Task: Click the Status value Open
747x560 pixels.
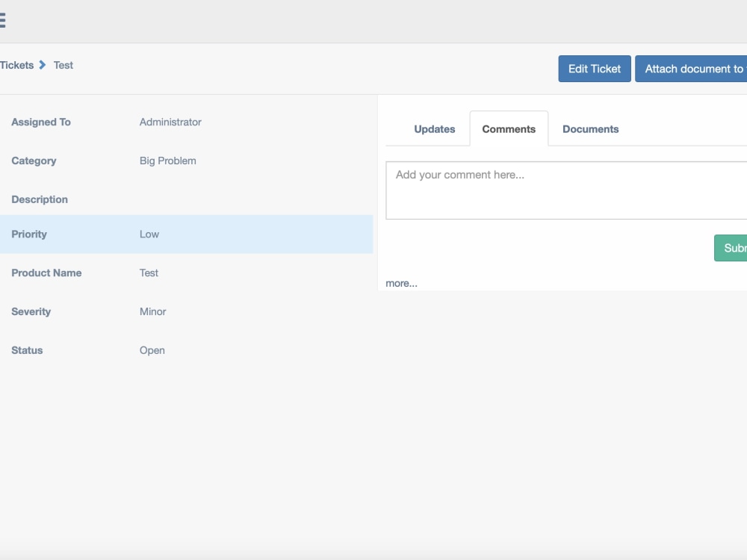Action: [152, 350]
